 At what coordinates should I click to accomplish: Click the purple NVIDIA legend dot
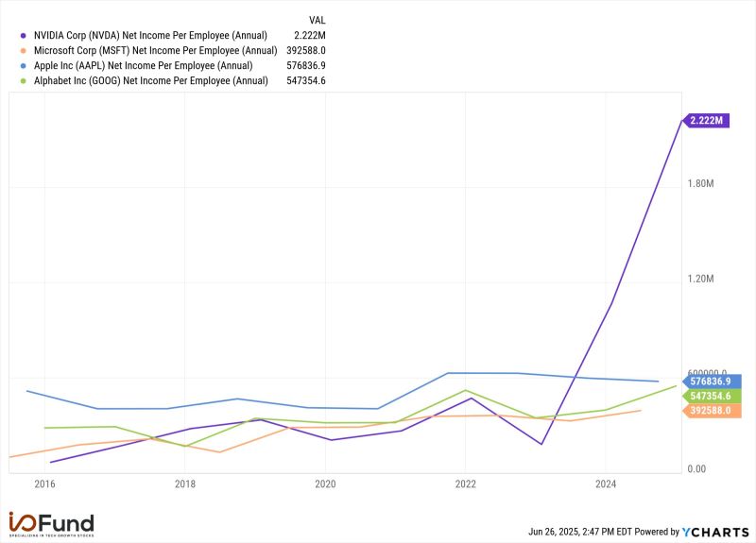click(22, 35)
